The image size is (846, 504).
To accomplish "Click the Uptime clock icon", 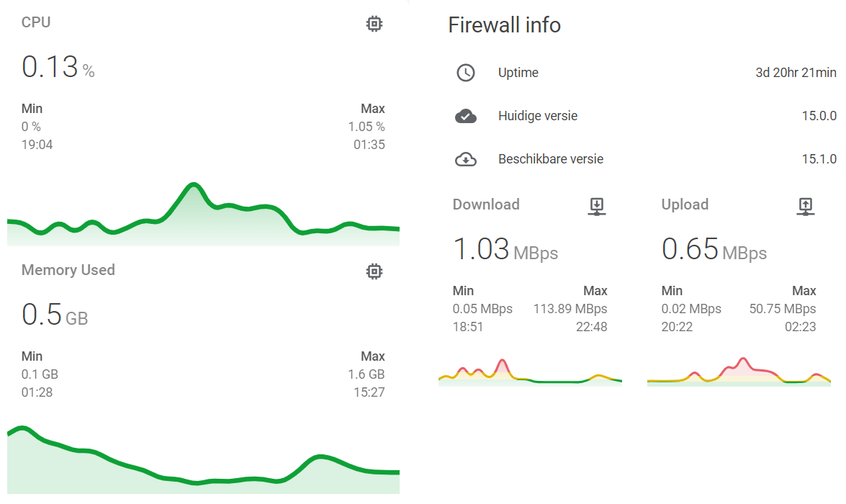I will (466, 72).
